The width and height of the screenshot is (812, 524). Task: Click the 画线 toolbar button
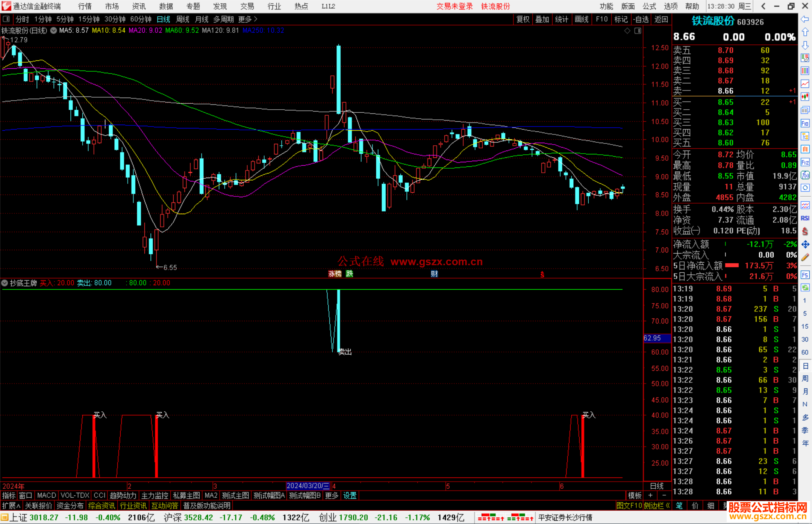tap(582, 19)
